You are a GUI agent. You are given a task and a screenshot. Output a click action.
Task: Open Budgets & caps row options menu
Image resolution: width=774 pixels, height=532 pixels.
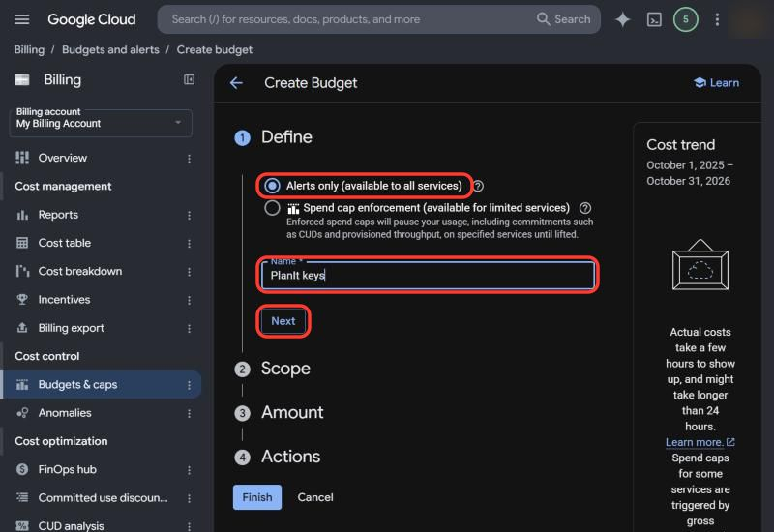pos(189,385)
